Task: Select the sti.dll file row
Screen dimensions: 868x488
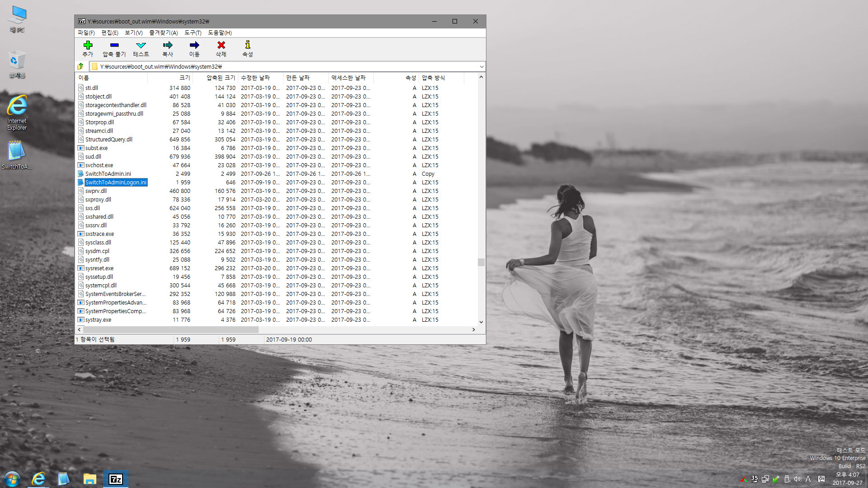Action: [x=277, y=88]
